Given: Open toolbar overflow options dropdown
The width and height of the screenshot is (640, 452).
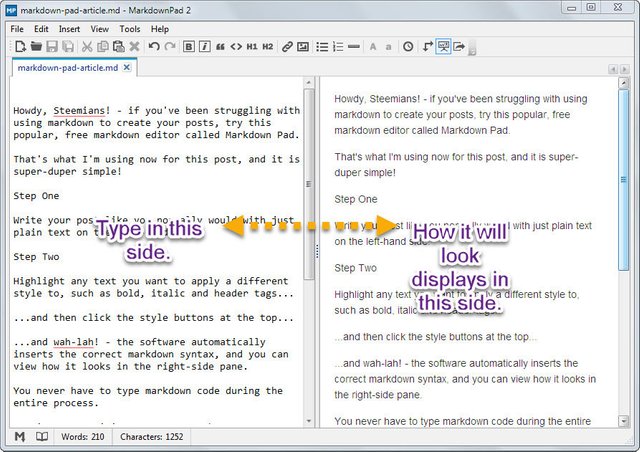Looking at the screenshot, I should coord(472,48).
